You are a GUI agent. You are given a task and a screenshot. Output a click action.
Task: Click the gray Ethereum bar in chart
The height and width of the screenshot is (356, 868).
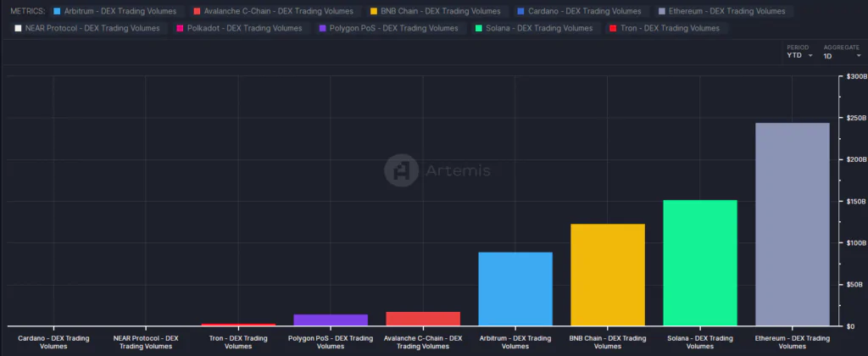coord(793,225)
